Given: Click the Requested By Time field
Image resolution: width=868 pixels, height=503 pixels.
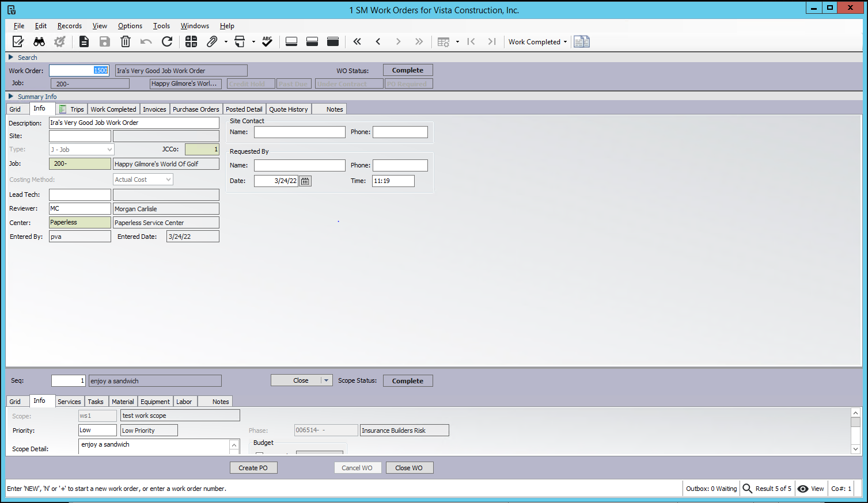Looking at the screenshot, I should click(393, 181).
